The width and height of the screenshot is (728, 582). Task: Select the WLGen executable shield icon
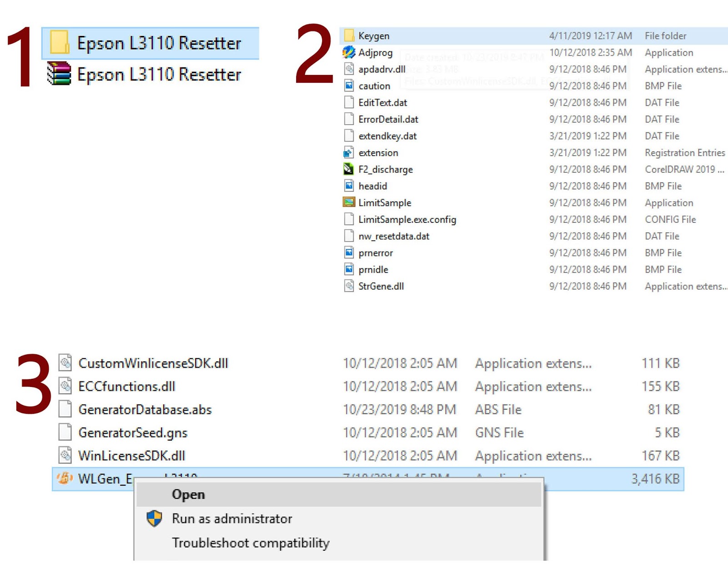(65, 478)
